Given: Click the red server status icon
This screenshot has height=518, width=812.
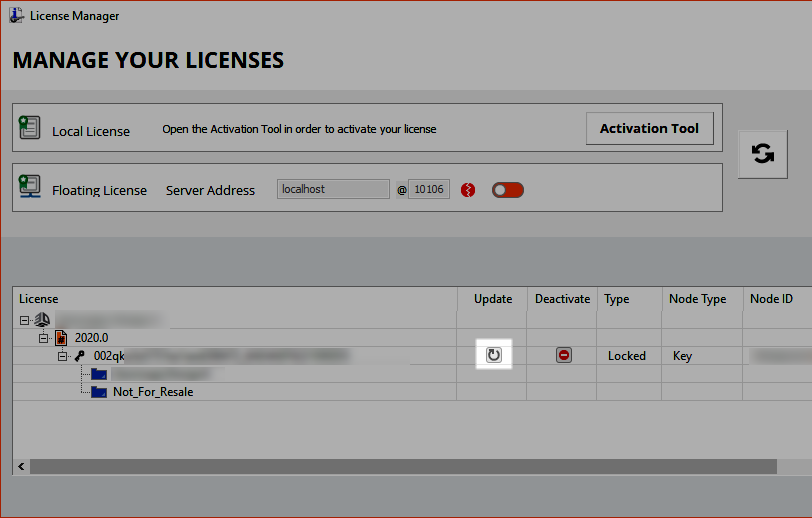Looking at the screenshot, I should 468,190.
